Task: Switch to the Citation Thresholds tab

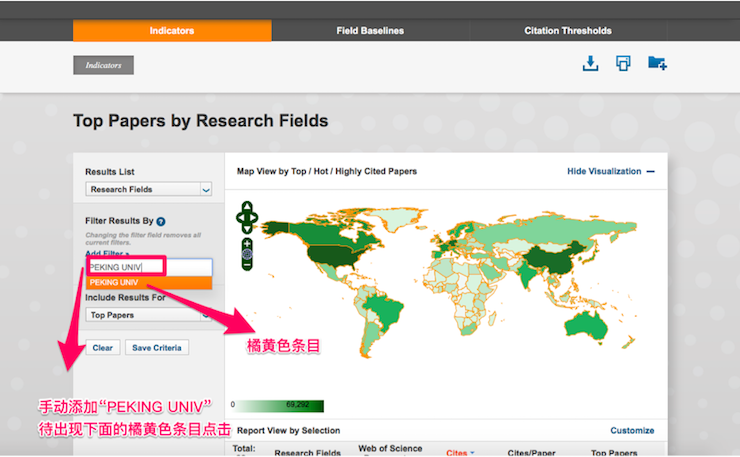Action: pyautogui.click(x=567, y=31)
